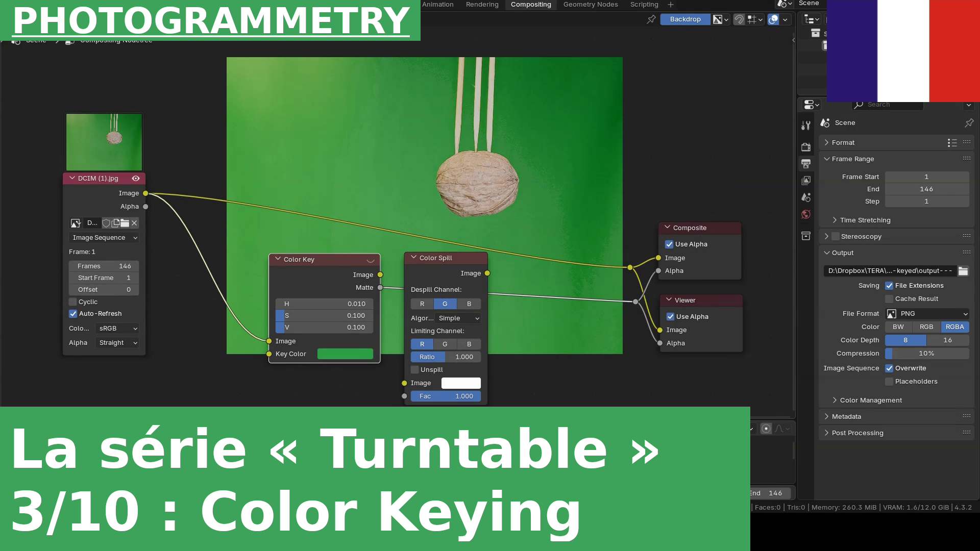980x551 pixels.
Task: Enable the Stereoscopy checkbox
Action: coord(836,237)
